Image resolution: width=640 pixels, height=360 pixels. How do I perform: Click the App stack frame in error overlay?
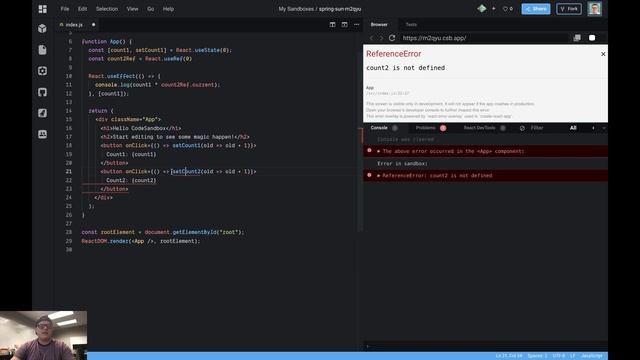tap(370, 88)
